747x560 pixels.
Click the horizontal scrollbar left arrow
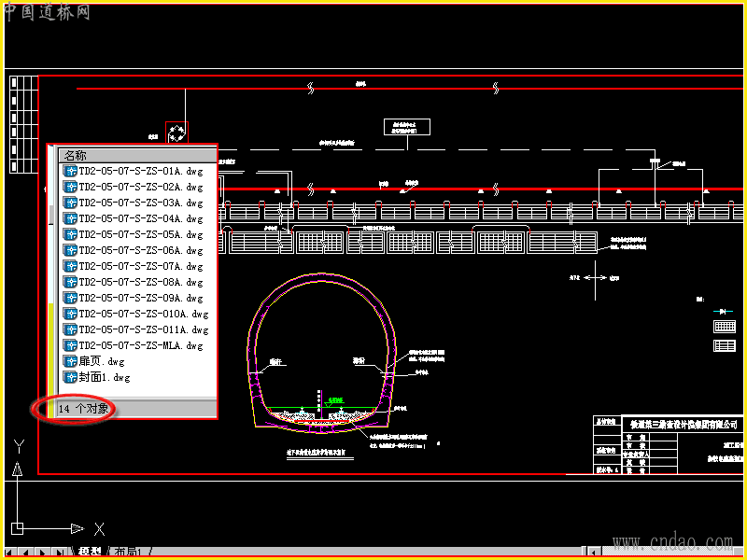pyautogui.click(x=593, y=553)
